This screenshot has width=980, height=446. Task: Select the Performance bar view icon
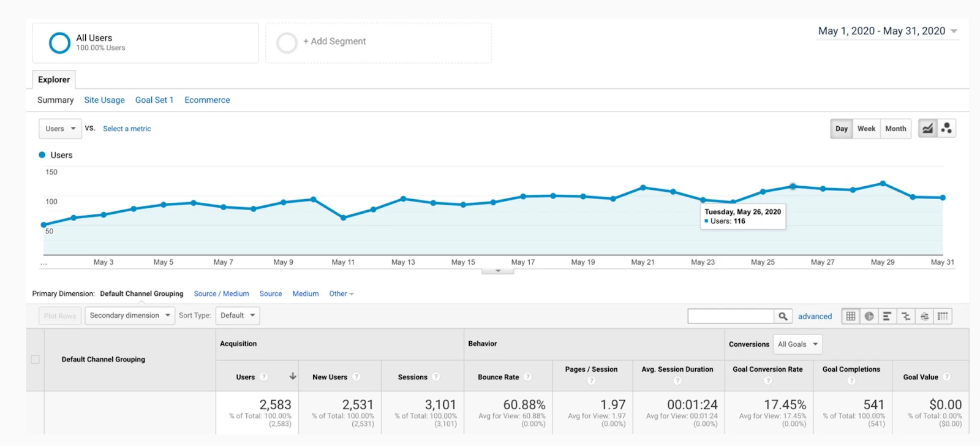coord(888,316)
